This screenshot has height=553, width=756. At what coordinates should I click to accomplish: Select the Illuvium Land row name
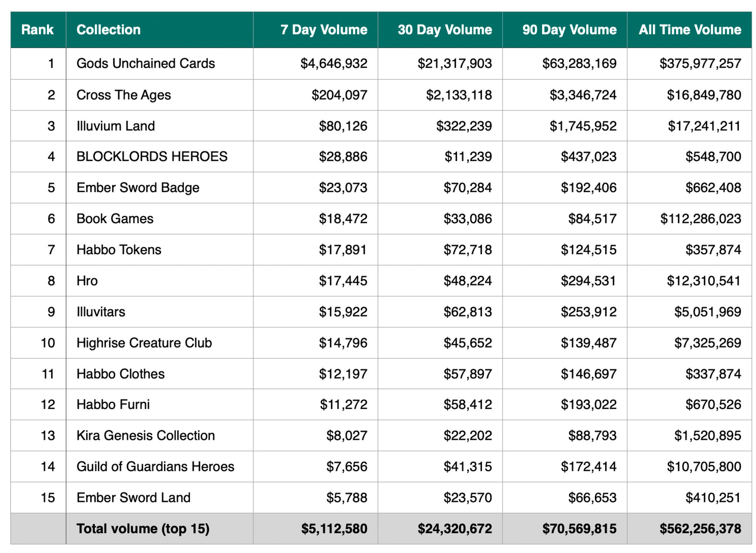tap(116, 126)
